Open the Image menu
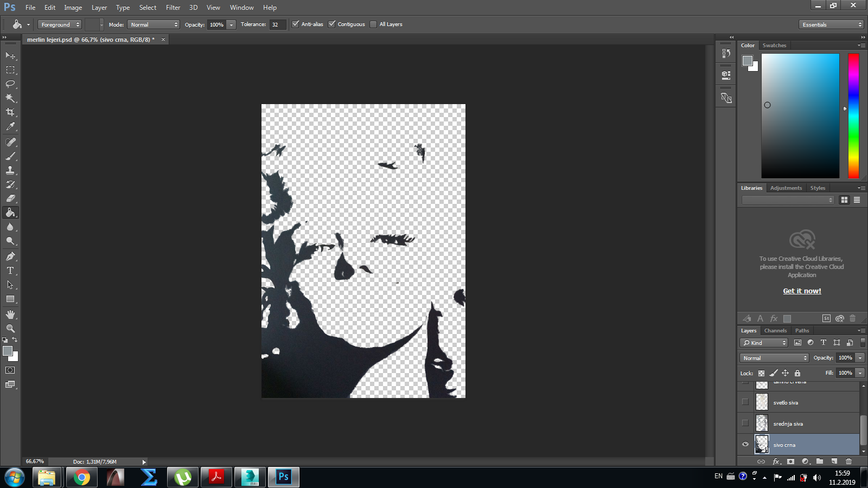868x488 pixels. pos(73,8)
